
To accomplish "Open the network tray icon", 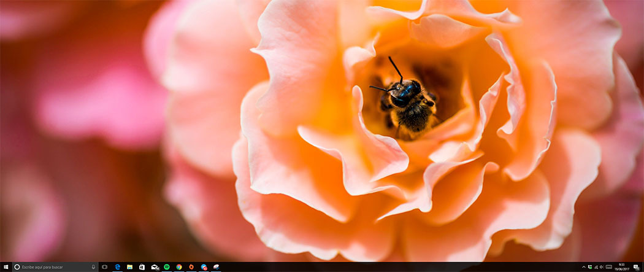I will [x=596, y=267].
